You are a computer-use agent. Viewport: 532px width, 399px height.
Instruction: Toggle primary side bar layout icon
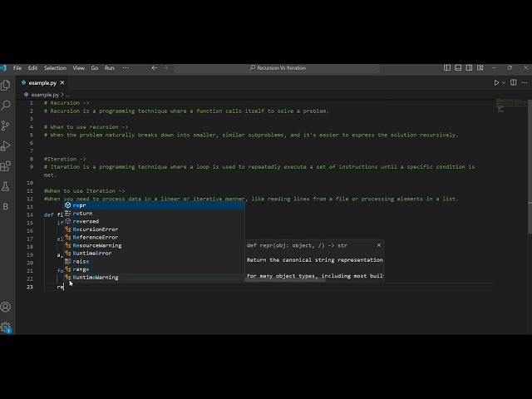[447, 68]
